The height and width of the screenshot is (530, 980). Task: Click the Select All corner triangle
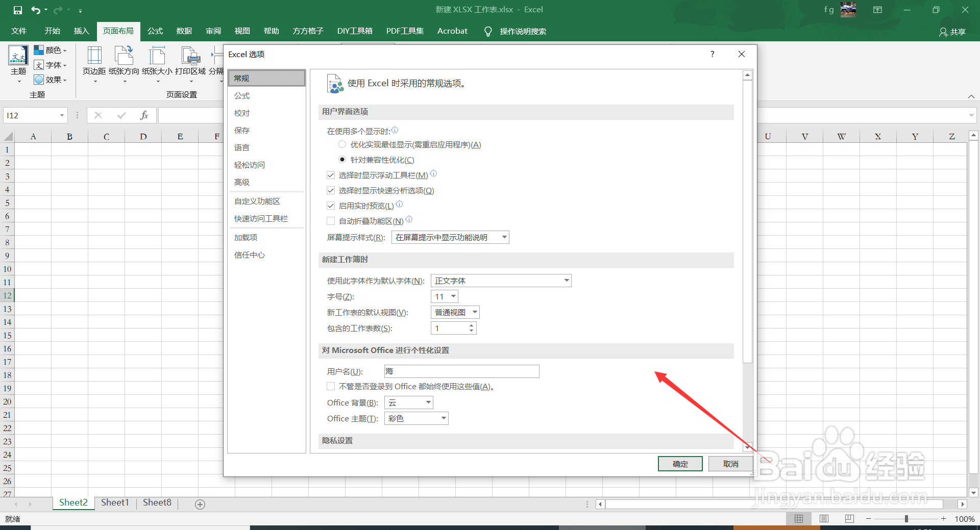[8, 136]
